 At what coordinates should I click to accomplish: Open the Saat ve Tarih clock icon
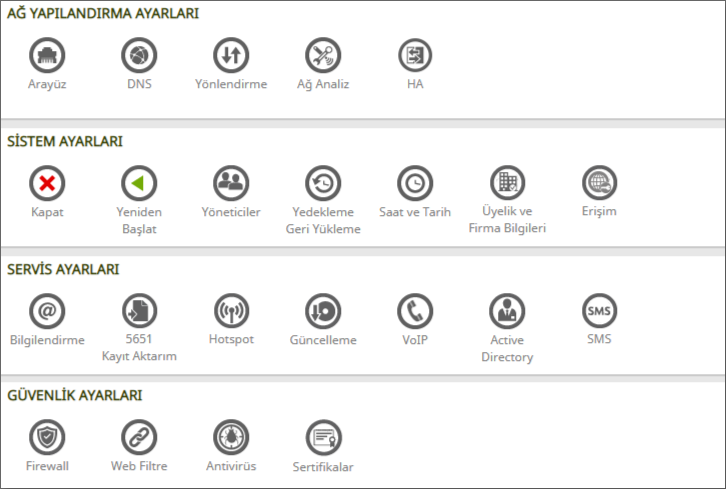coord(415,183)
